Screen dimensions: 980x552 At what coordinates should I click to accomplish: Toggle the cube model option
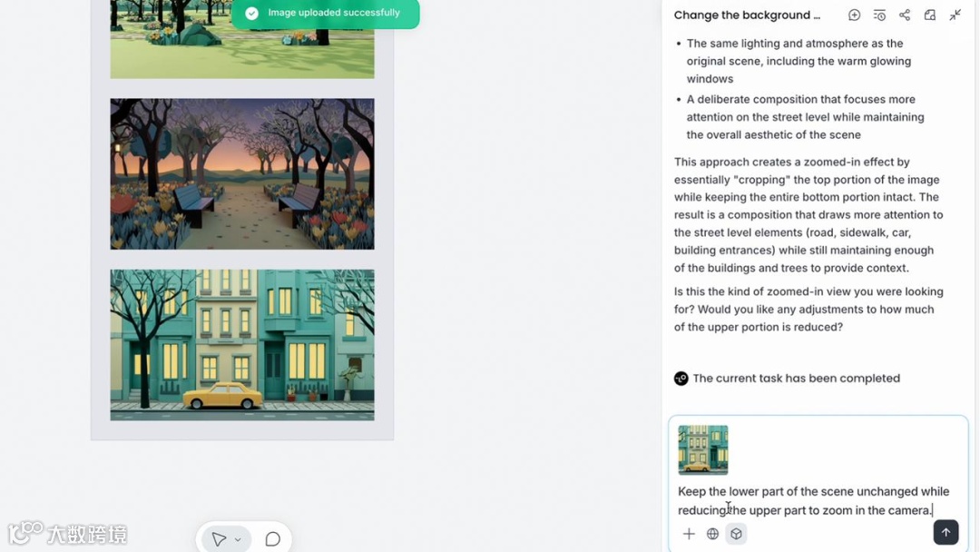click(x=736, y=534)
